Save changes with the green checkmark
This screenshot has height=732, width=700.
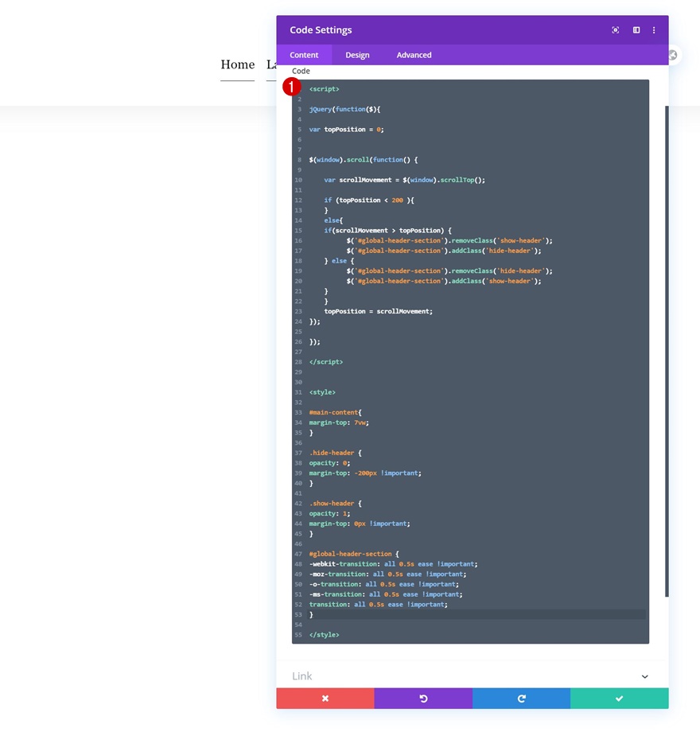[x=619, y=698]
